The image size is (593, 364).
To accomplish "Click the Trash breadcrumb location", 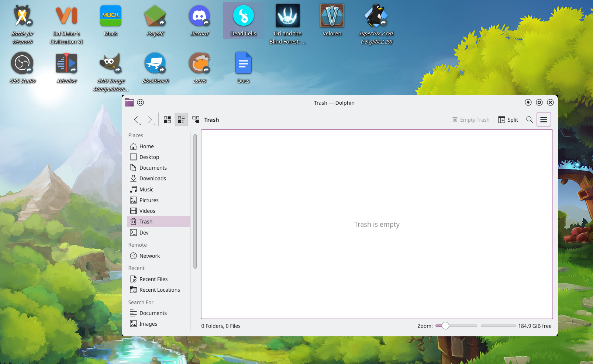I will [x=211, y=120].
